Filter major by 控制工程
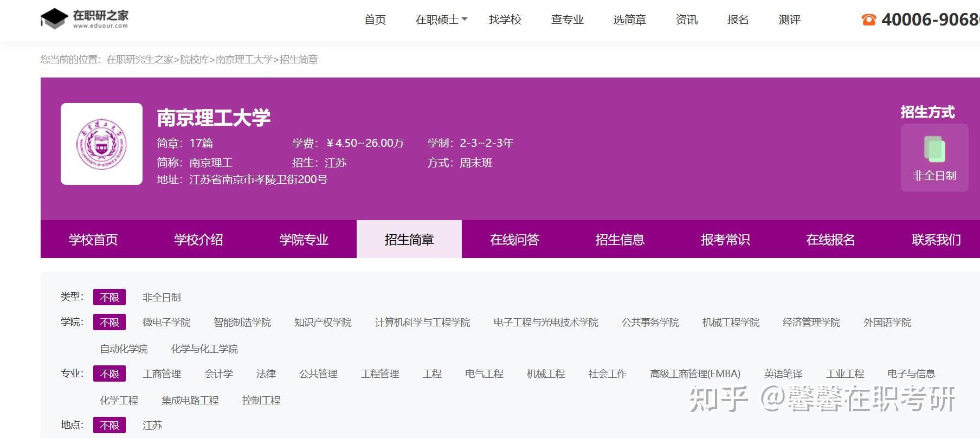Image resolution: width=980 pixels, height=438 pixels. (x=261, y=400)
